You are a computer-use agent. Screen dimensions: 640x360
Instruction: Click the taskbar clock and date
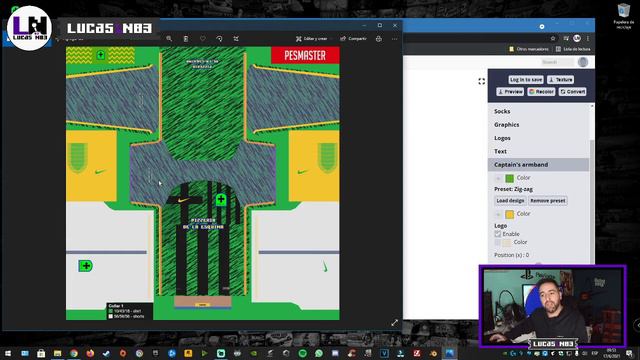[x=611, y=353]
